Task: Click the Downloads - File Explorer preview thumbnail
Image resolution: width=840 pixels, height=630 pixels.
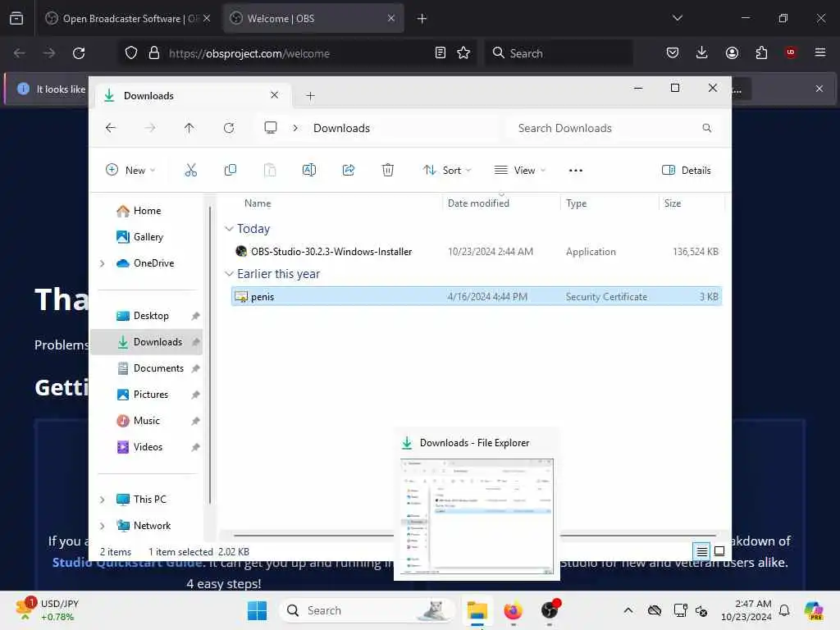Action: pos(477,517)
